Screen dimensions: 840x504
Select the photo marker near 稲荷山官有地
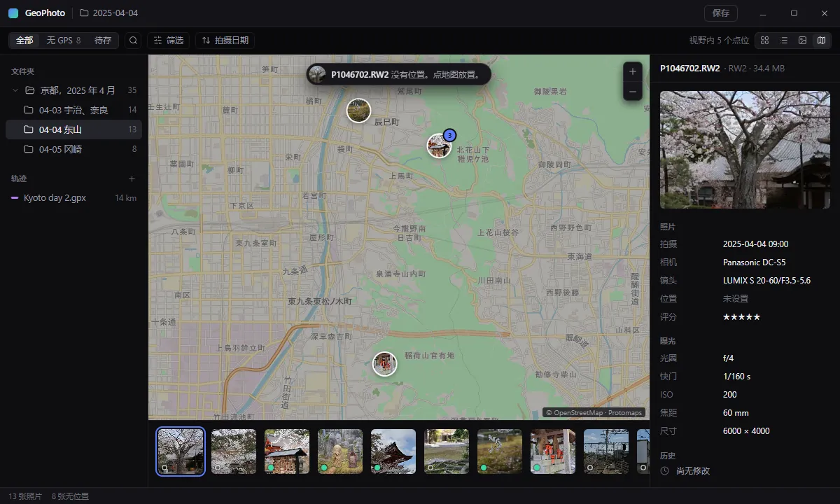tap(385, 364)
